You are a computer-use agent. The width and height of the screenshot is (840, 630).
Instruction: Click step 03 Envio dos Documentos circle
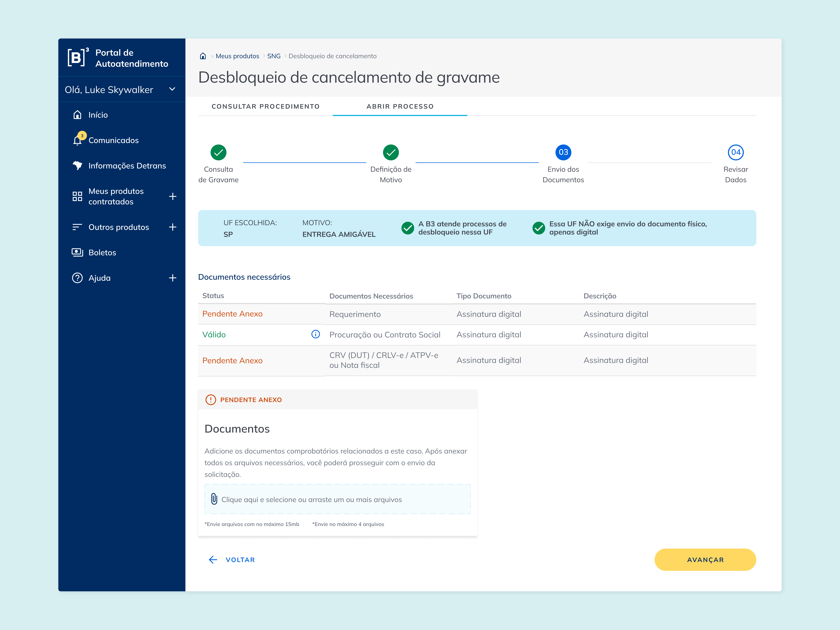pos(563,152)
